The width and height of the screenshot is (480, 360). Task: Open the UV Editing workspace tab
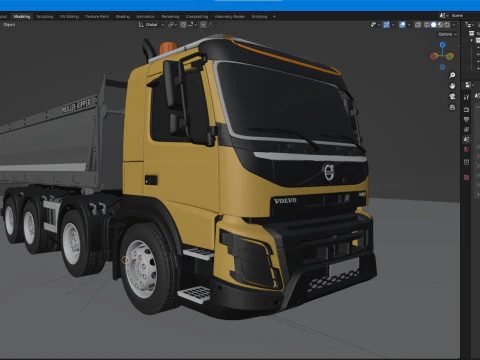pos(69,16)
